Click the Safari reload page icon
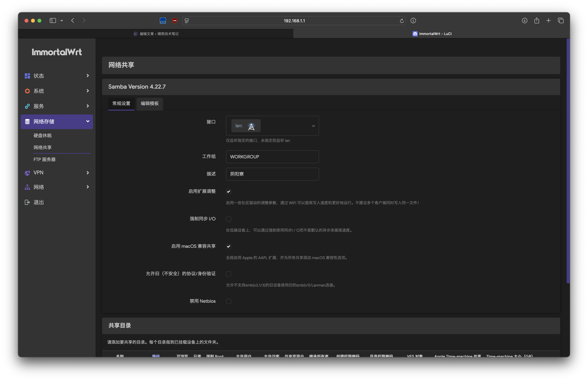The width and height of the screenshot is (588, 381). click(402, 21)
